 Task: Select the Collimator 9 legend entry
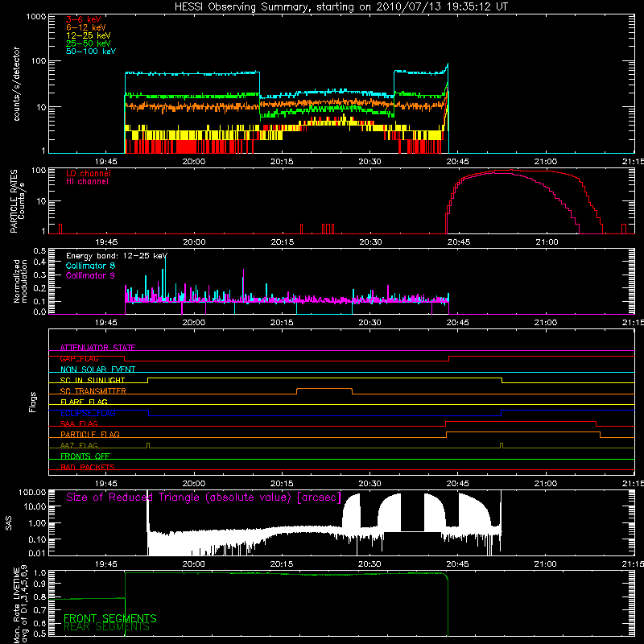[90, 275]
